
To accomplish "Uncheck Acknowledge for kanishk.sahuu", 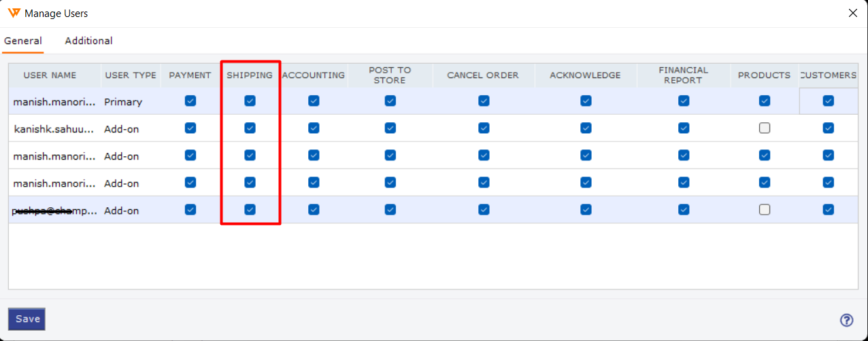I will point(586,128).
